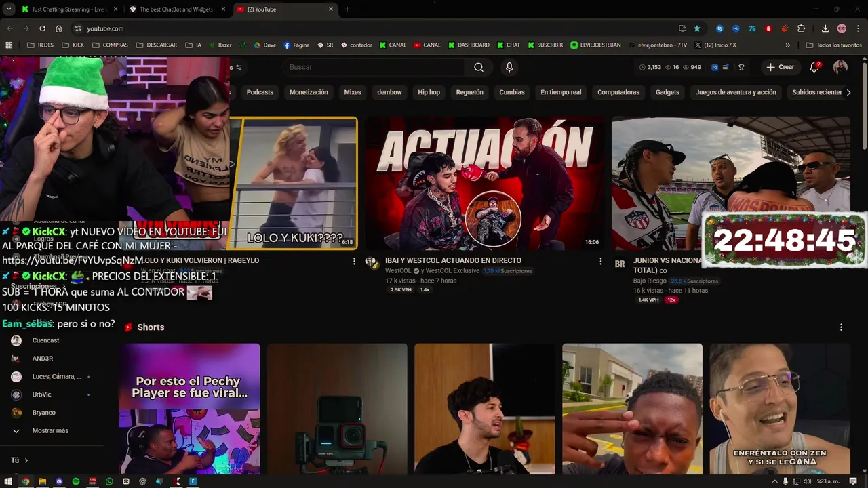
Task: Open the Bajo Riesgo channel link
Action: tap(650, 281)
